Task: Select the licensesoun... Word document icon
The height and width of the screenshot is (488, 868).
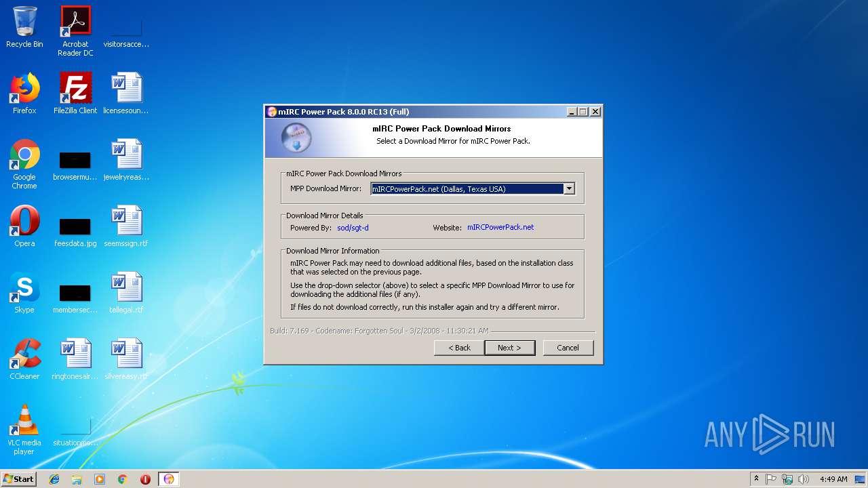Action: tap(126, 94)
